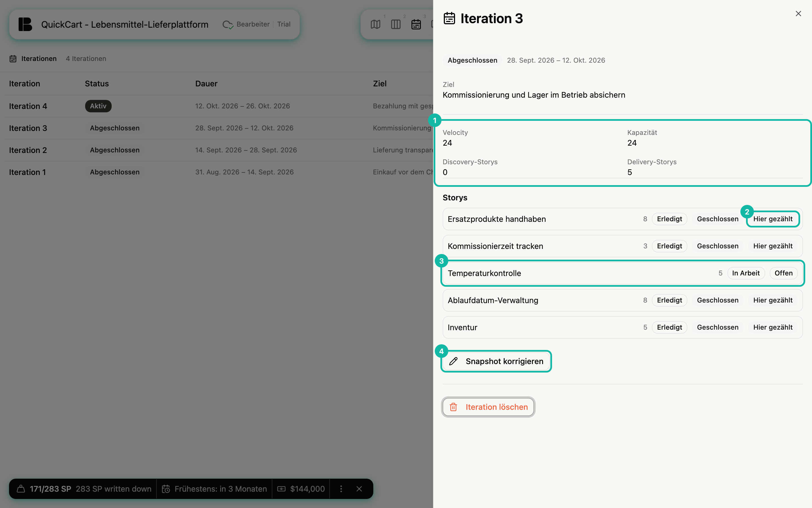Screen dimensions: 812x508
Task: Close the Iteration 3 detail panel
Action: point(798,14)
